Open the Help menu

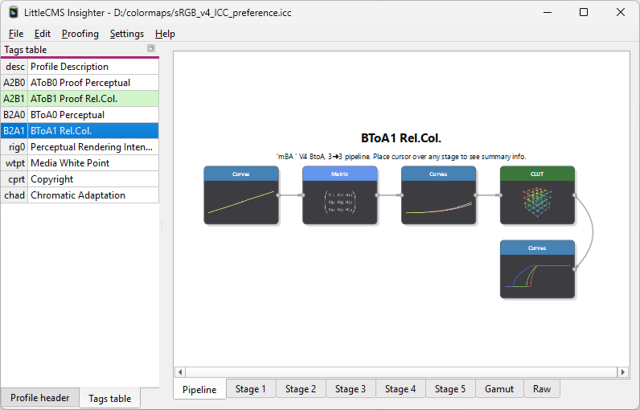point(165,33)
